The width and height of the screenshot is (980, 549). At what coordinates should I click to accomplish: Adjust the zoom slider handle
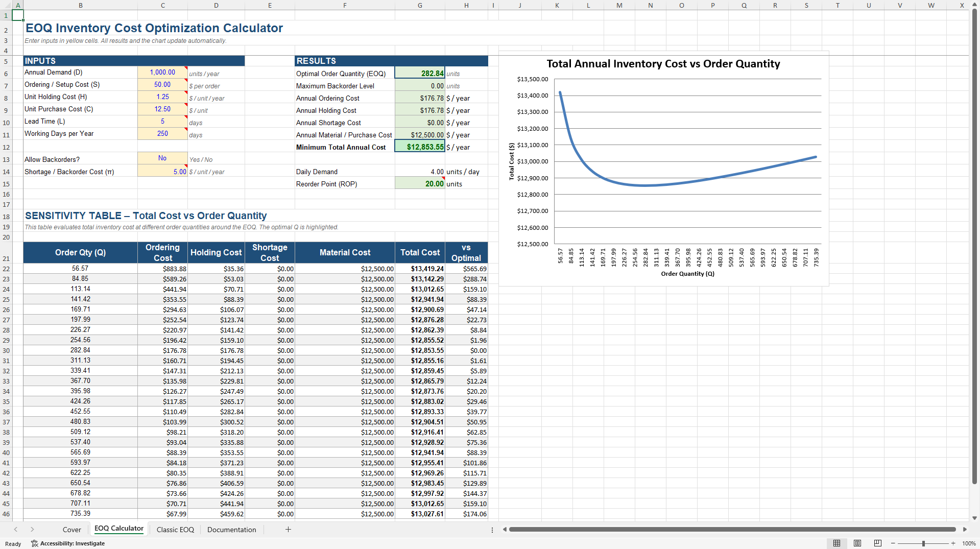tap(923, 543)
